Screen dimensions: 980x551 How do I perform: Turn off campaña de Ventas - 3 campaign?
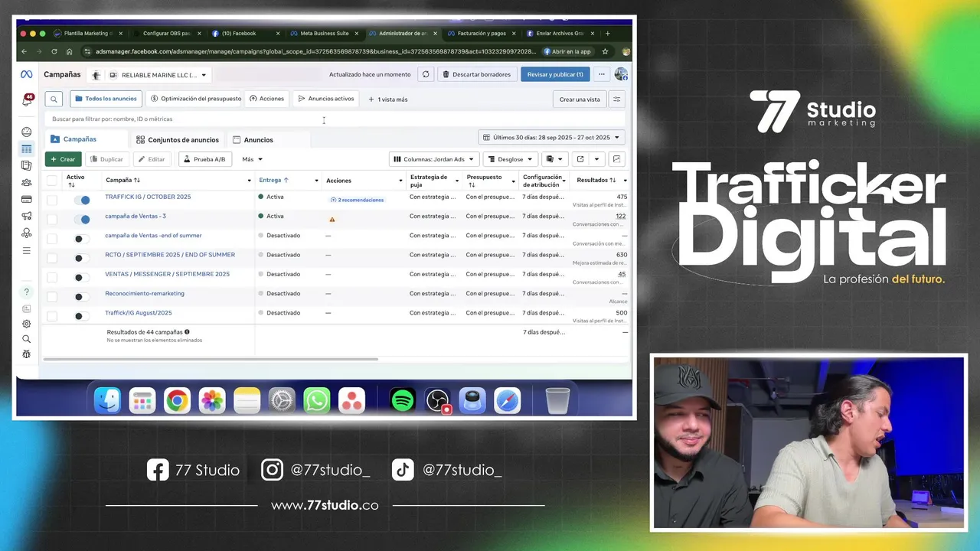[82, 219]
